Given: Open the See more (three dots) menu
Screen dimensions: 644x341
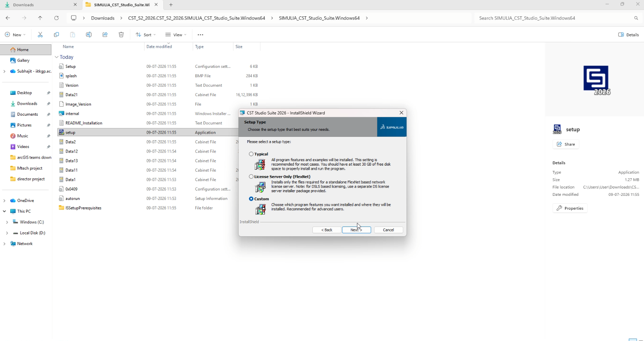Looking at the screenshot, I should 201,35.
